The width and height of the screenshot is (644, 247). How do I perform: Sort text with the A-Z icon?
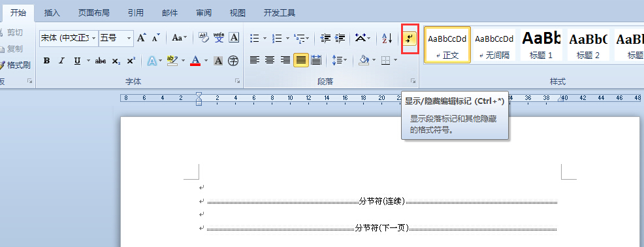pos(387,38)
